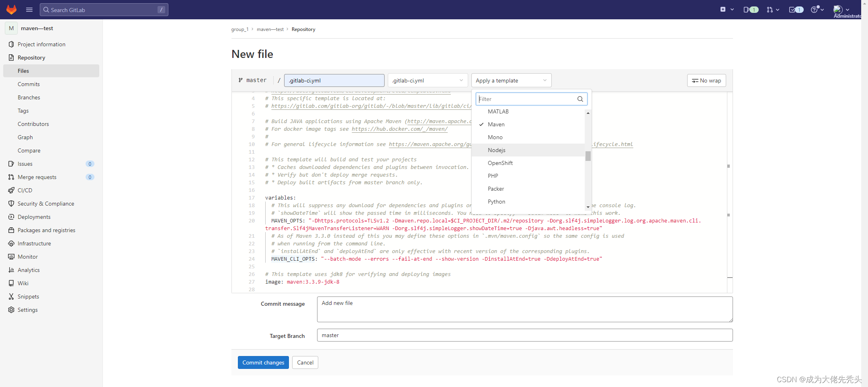Click the template list scroll down arrow
The width and height of the screenshot is (868, 387).
[588, 207]
